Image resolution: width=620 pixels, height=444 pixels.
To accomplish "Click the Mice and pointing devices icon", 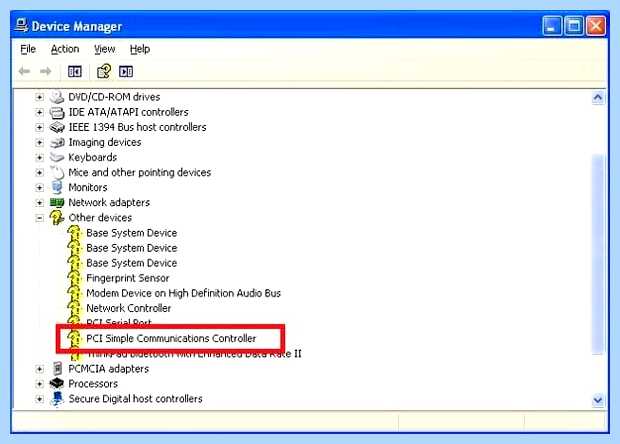I will tap(57, 172).
